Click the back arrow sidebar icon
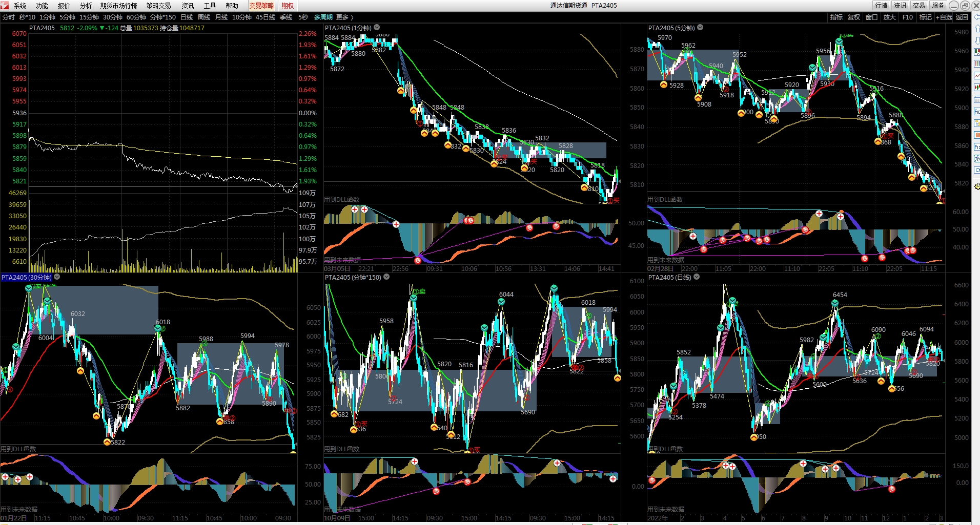The width and height of the screenshot is (980, 525). click(976, 17)
